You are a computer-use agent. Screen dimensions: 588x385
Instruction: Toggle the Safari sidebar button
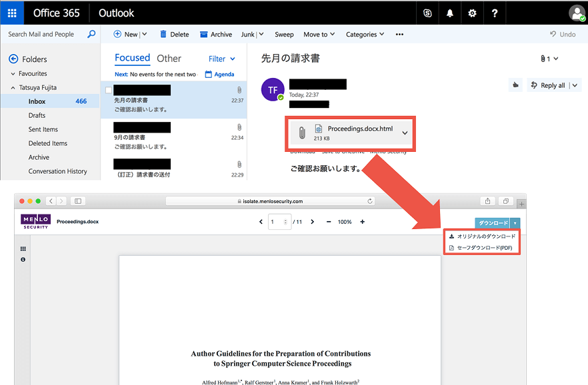78,201
